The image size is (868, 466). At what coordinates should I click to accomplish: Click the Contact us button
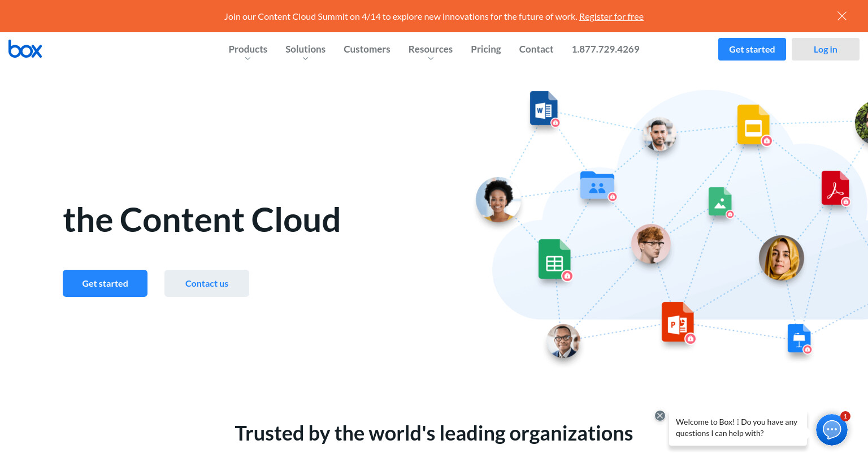[207, 283]
